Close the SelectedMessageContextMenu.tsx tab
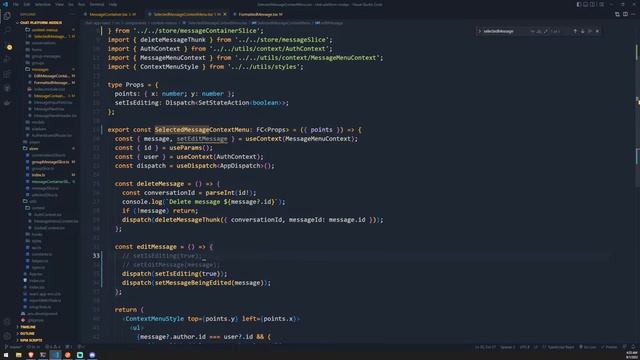This screenshot has height=360, width=640. [x=225, y=14]
